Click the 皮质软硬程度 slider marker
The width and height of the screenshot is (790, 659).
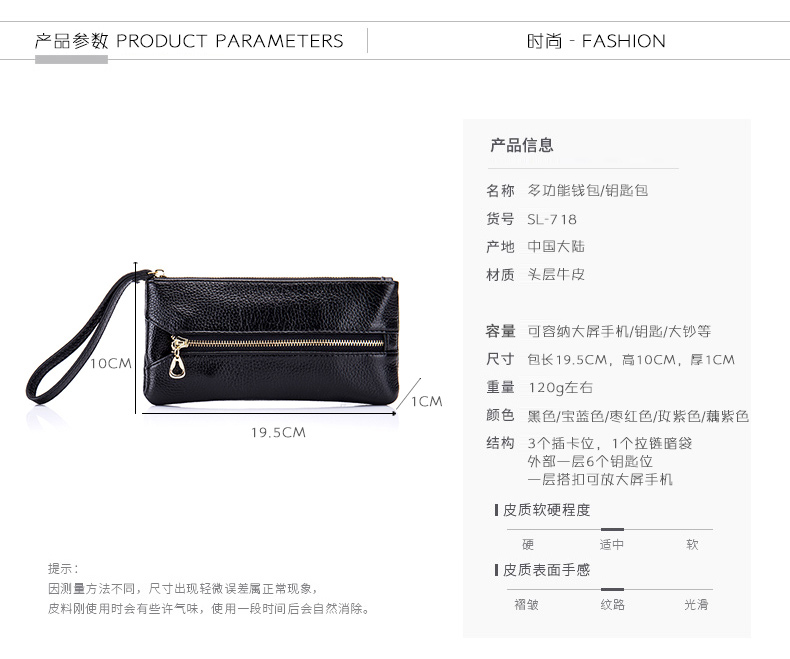coord(612,530)
